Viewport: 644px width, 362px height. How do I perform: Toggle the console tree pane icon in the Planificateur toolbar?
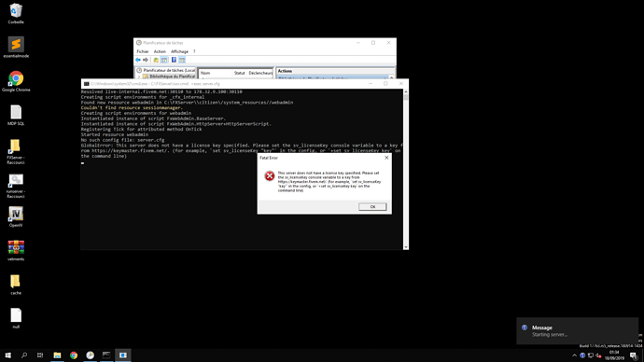click(x=164, y=60)
